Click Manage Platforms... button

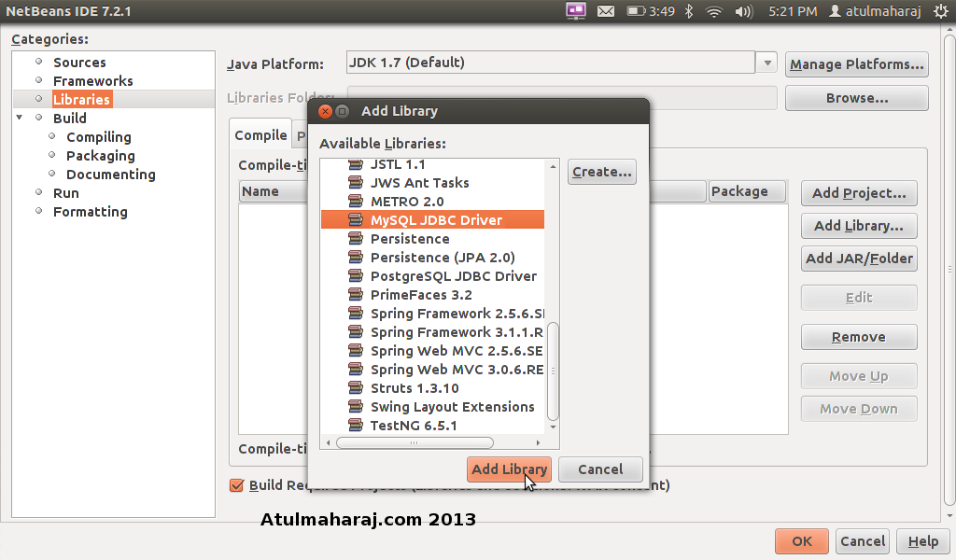pyautogui.click(x=857, y=64)
